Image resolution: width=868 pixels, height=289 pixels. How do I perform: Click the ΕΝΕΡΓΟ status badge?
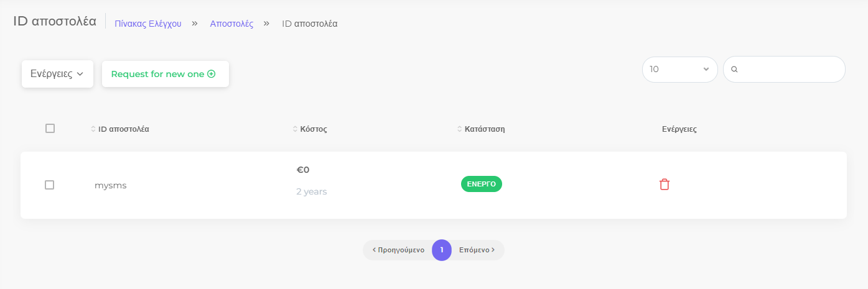tap(482, 185)
